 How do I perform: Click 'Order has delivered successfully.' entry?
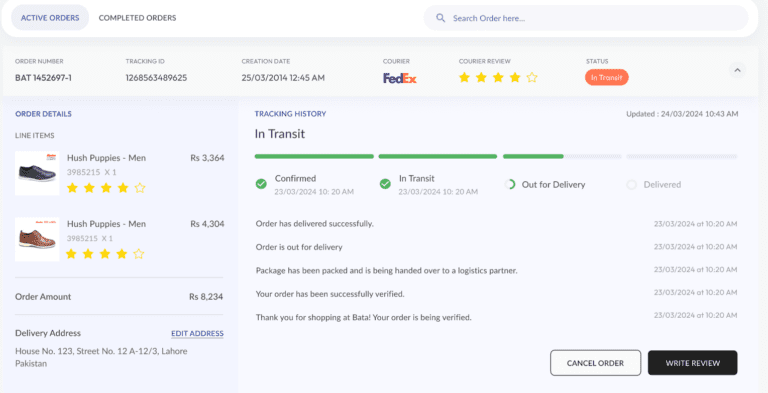tap(314, 224)
